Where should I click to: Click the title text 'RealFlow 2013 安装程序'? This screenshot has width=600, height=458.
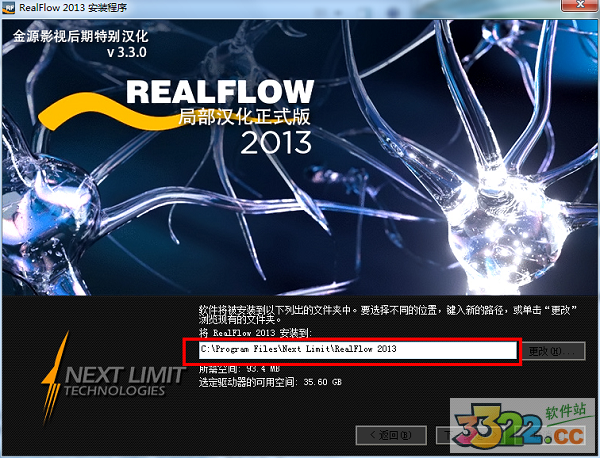coord(73,8)
